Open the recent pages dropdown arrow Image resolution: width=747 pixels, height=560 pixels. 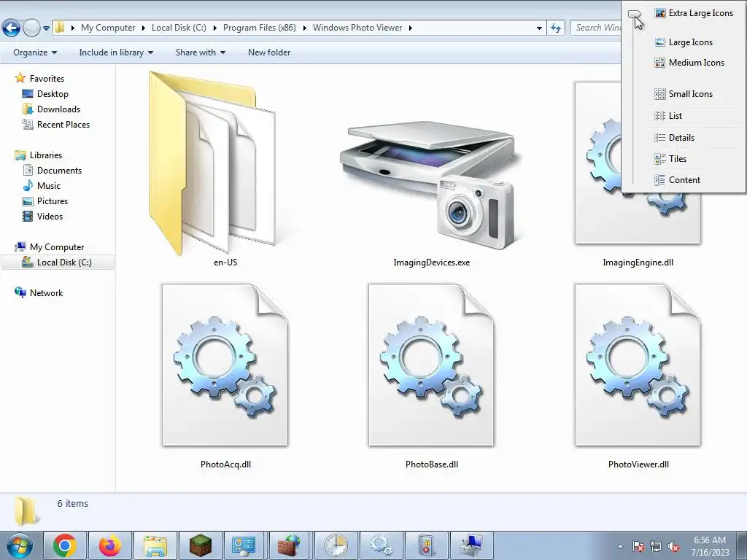[46, 28]
